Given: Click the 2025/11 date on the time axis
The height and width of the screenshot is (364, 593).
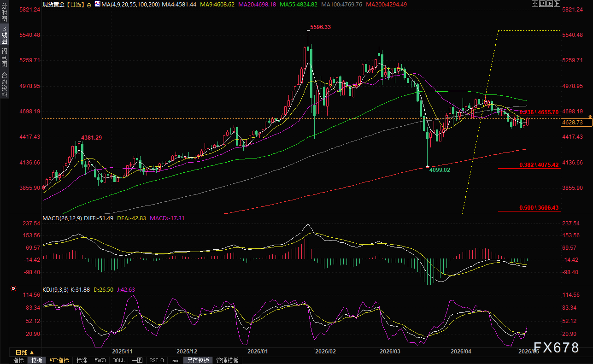Looking at the screenshot, I should tap(123, 351).
